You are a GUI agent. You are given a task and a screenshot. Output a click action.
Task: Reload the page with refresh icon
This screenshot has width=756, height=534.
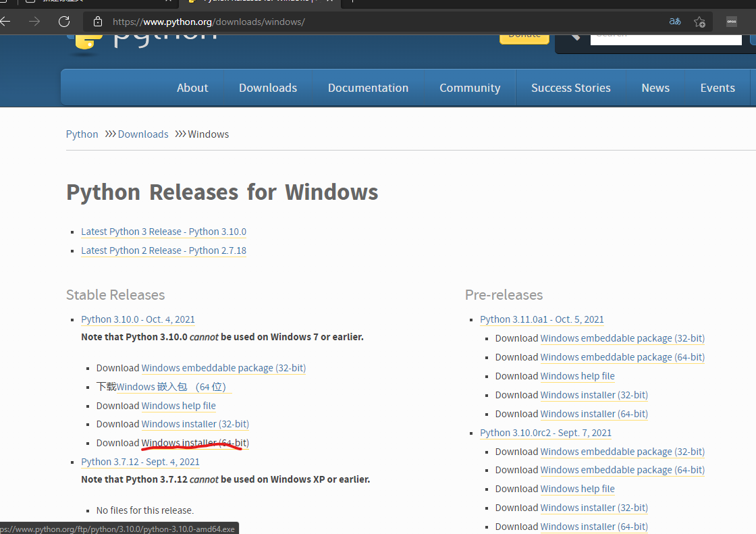64,21
